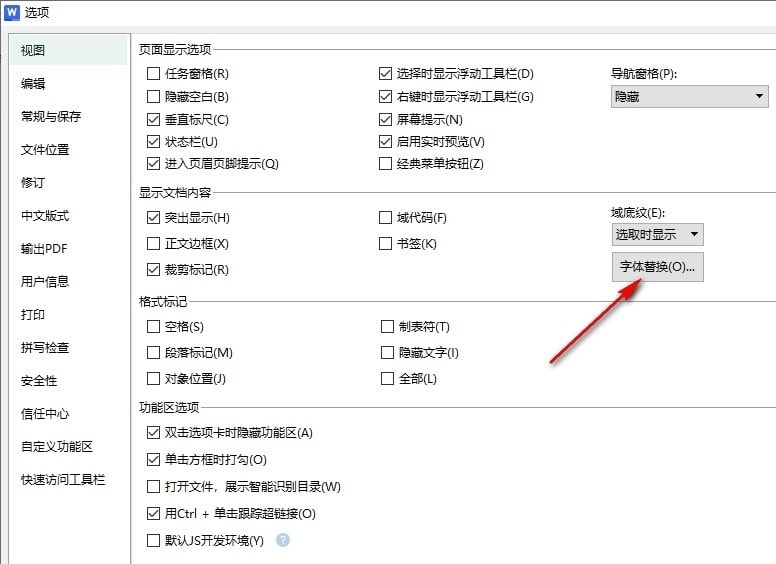776x564 pixels.
Task: Select the 视图 category
Action: 68,50
